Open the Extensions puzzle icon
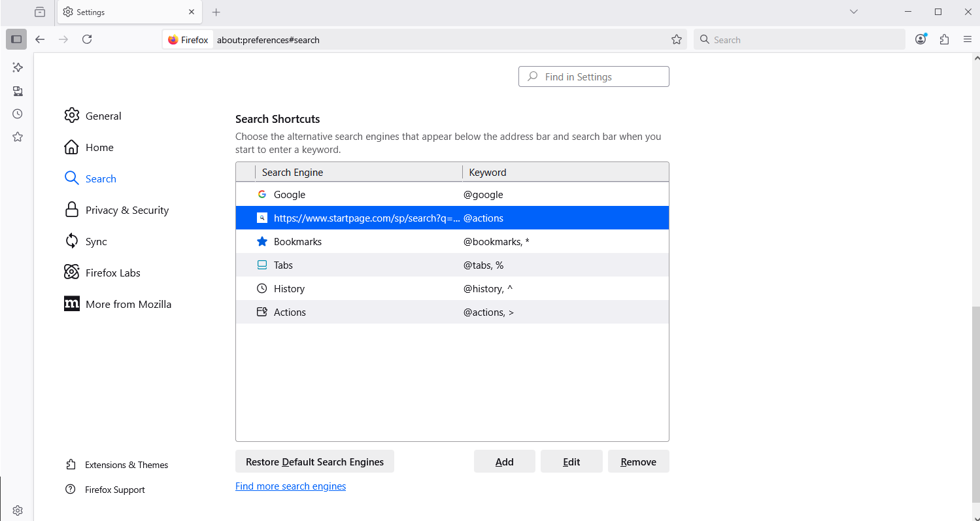980x521 pixels. [x=944, y=39]
